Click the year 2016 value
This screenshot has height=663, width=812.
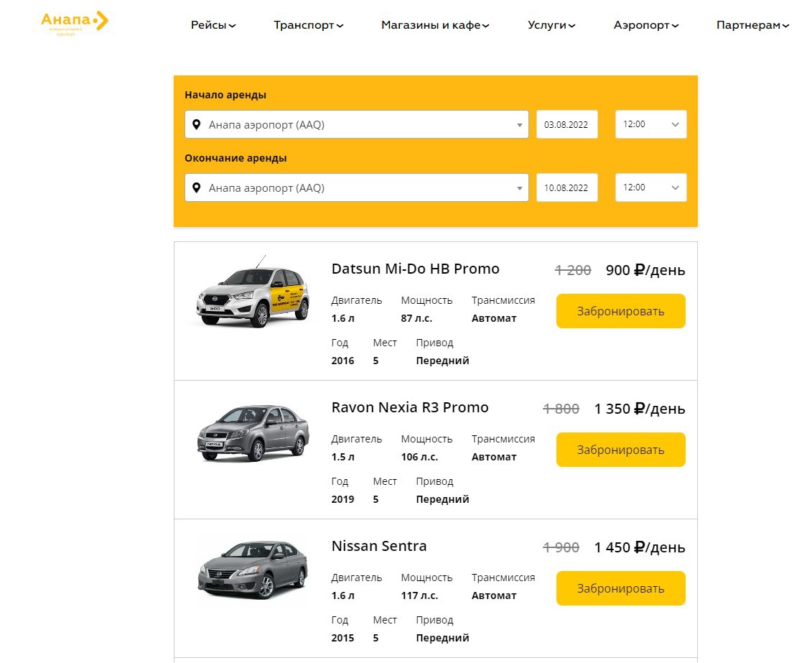pyautogui.click(x=343, y=361)
